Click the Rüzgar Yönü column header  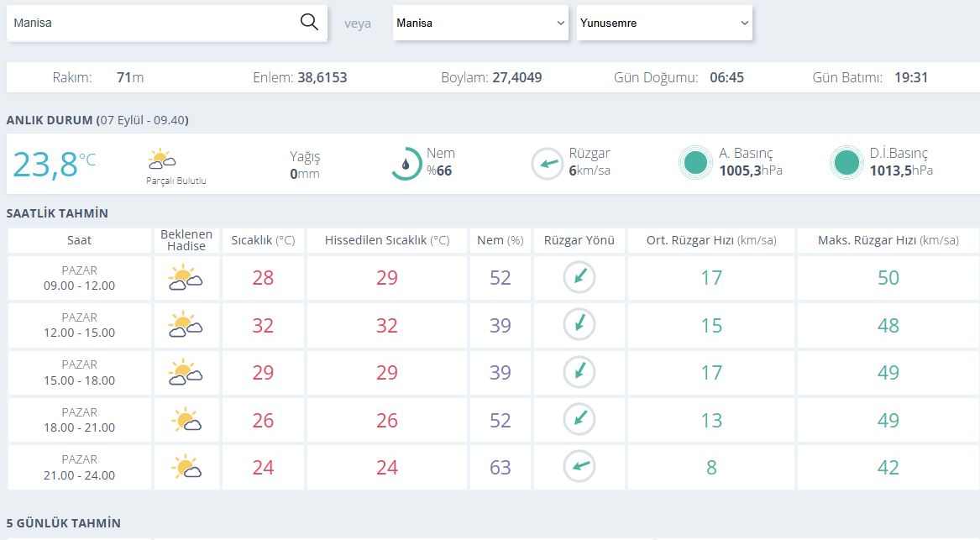[579, 240]
